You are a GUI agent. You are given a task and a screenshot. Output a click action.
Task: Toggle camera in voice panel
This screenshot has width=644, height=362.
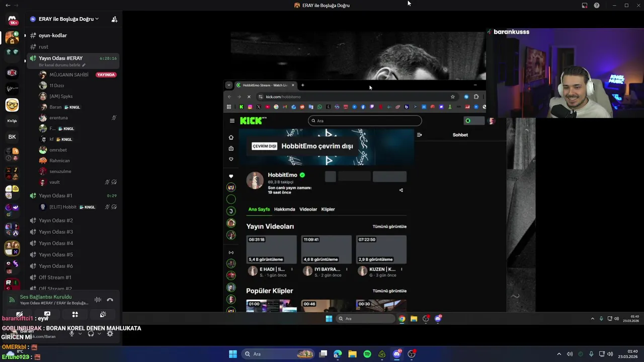coord(19,315)
